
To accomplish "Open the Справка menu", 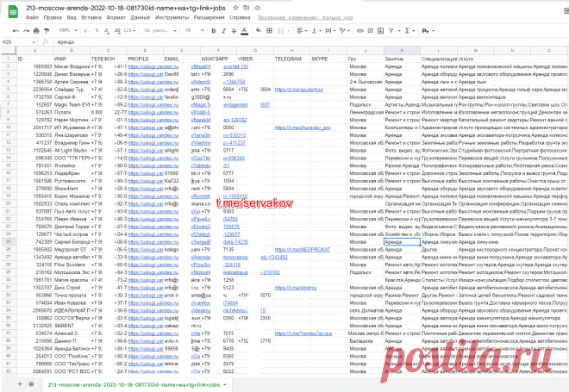I will pos(240,17).
